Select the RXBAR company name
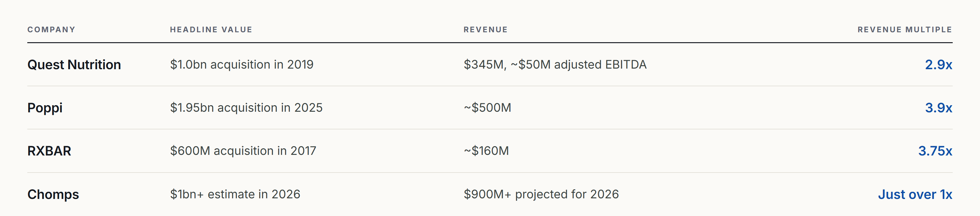The width and height of the screenshot is (980, 216). pyautogui.click(x=49, y=151)
